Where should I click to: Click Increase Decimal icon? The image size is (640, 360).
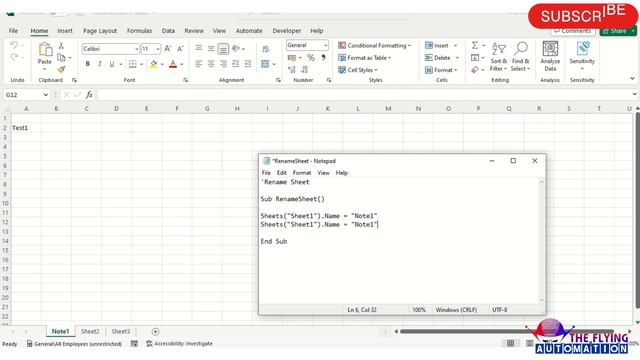coord(292,70)
